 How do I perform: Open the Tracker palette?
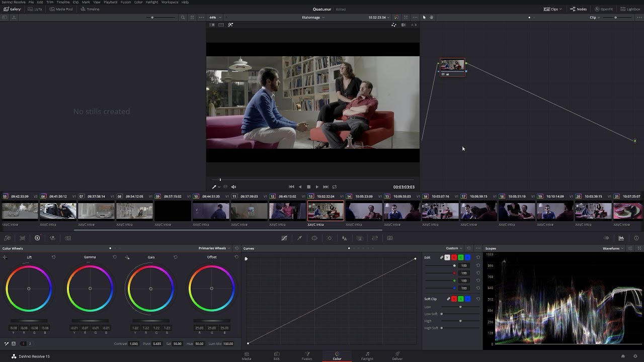click(x=330, y=238)
